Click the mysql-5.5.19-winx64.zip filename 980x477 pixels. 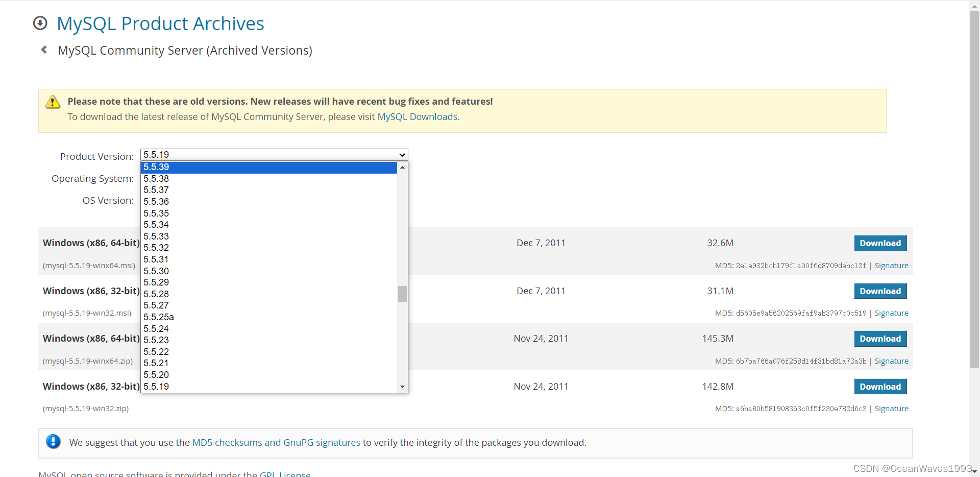click(88, 361)
